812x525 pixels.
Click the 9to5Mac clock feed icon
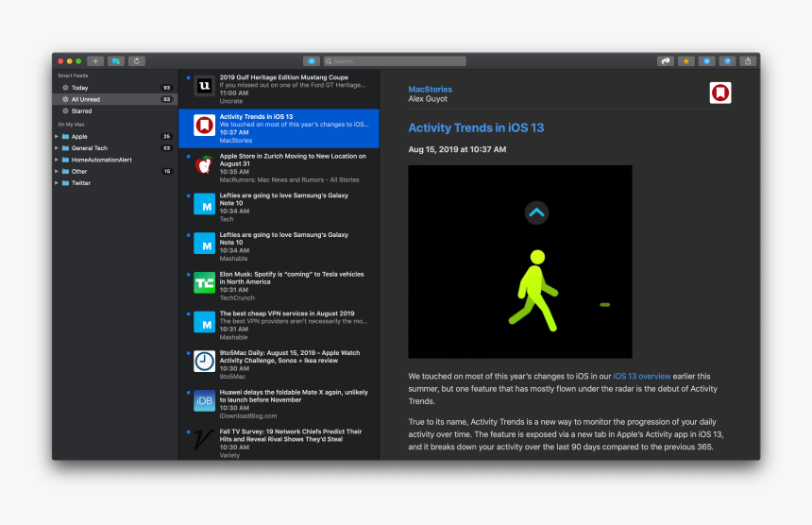coord(204,362)
